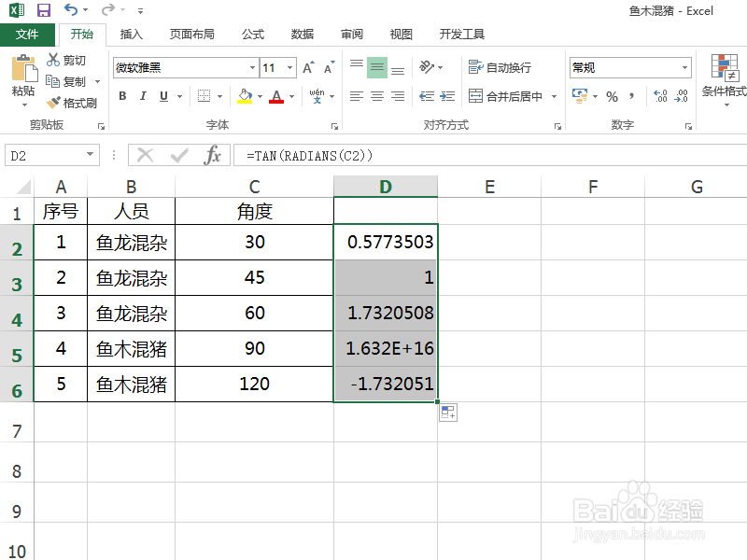Center text horizontally
747x560 pixels.
tap(377, 96)
